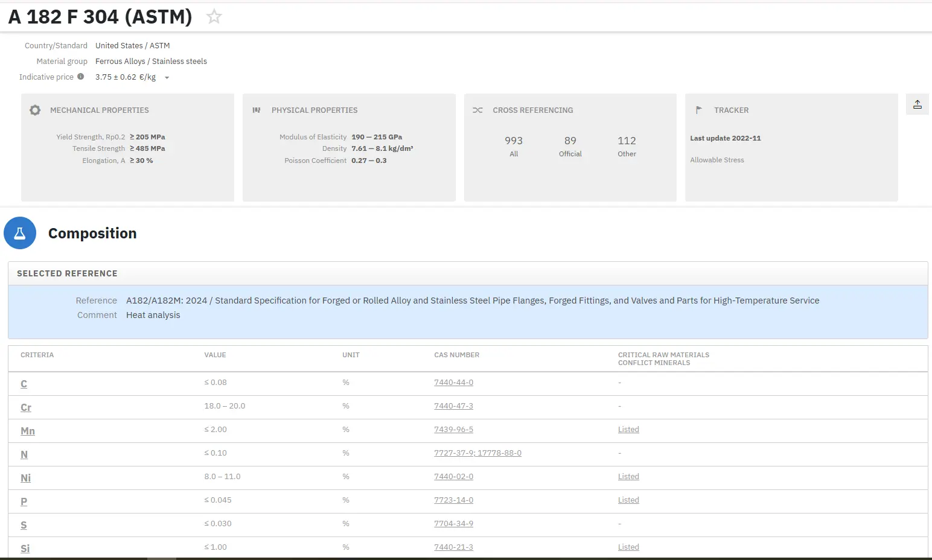
Task: Click the P element link
Action: click(x=24, y=501)
